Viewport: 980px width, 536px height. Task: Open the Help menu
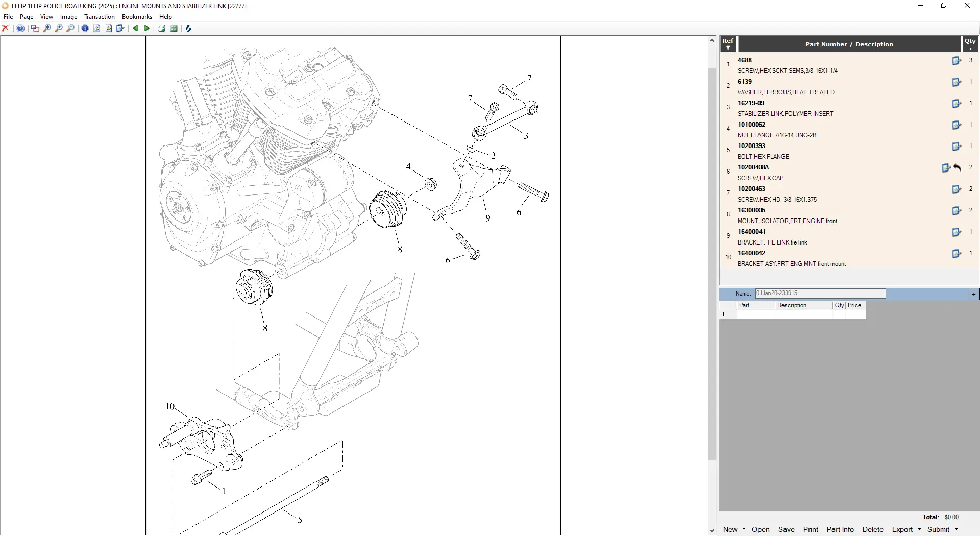click(165, 17)
